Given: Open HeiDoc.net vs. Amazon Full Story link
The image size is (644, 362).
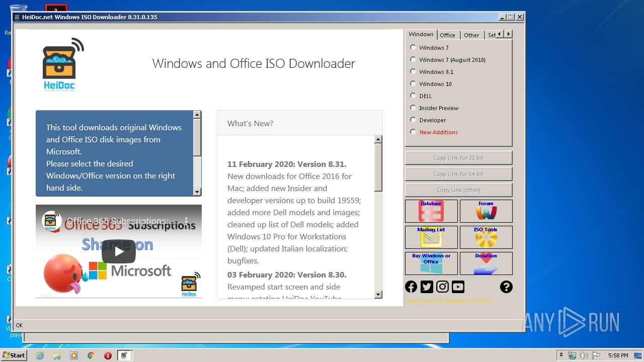Looking at the screenshot, I should (448, 301).
